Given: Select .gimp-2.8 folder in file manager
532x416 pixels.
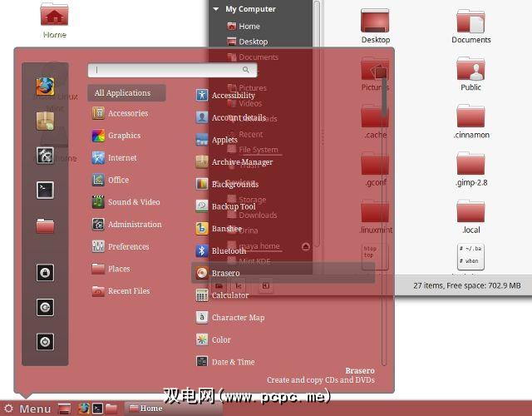Looking at the screenshot, I should click(471, 169).
